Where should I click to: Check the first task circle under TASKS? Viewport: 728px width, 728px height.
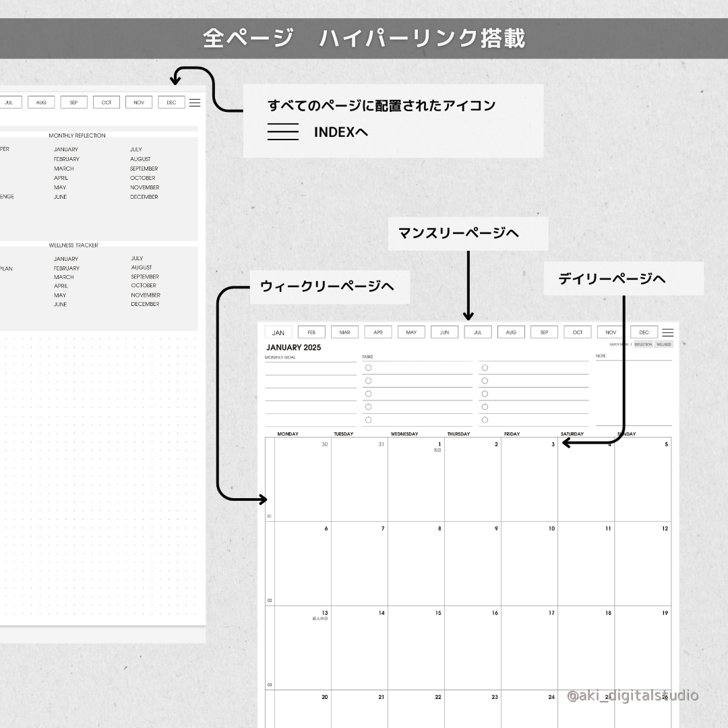click(368, 367)
